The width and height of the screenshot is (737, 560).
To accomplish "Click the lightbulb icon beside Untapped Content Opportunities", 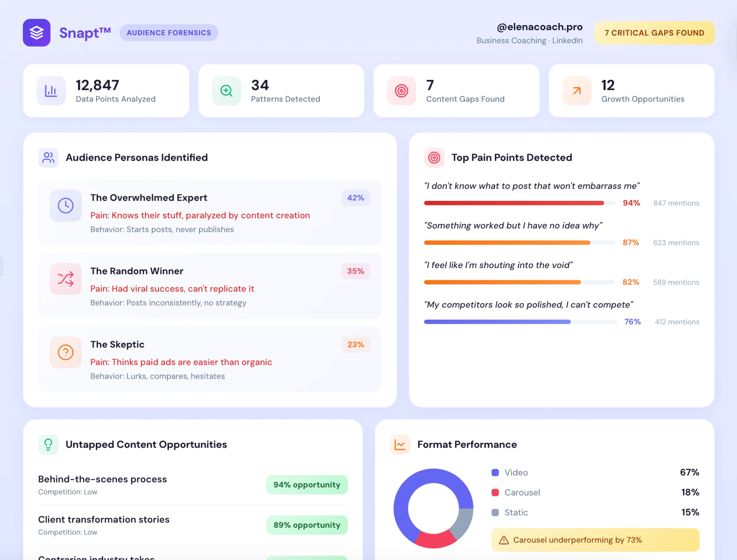I will click(x=48, y=444).
